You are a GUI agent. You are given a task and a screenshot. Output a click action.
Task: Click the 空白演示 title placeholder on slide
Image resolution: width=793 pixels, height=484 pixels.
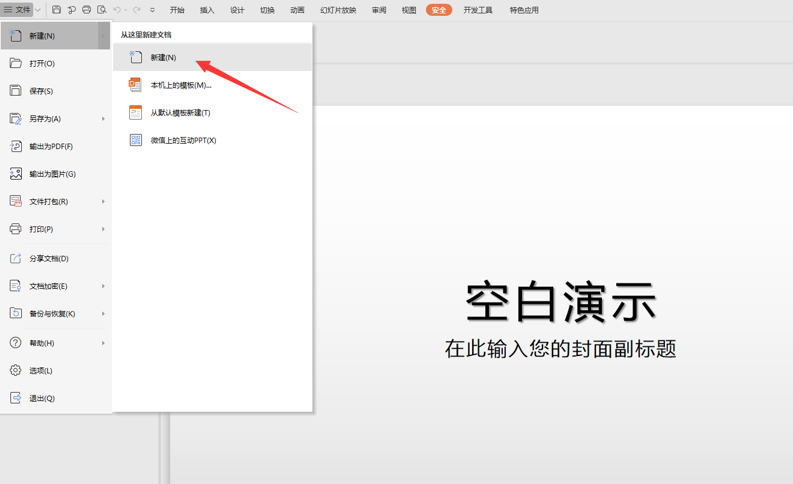[x=561, y=302]
